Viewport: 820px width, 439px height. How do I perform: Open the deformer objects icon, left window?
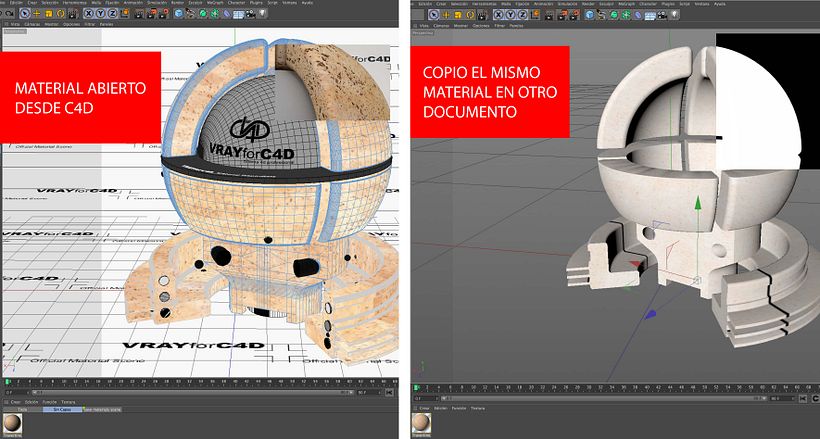point(226,14)
